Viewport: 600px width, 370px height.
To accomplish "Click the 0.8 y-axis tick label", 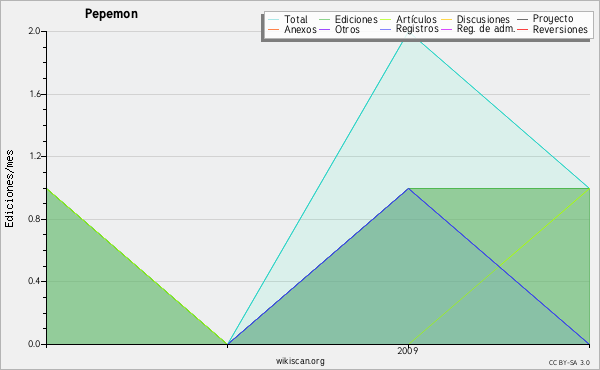I will point(34,219).
